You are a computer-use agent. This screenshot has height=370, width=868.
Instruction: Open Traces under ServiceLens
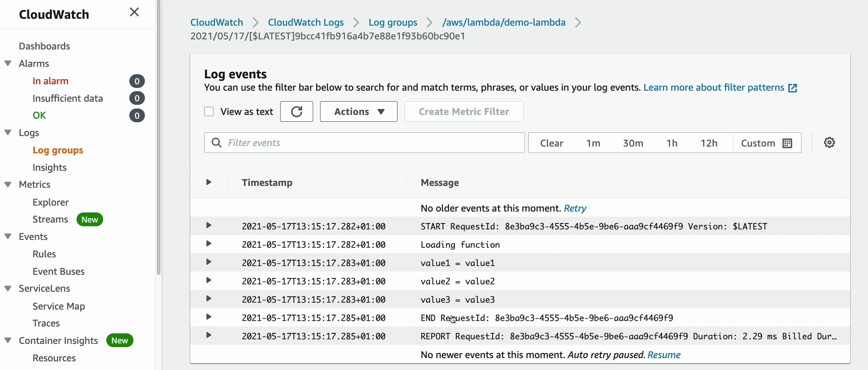46,323
